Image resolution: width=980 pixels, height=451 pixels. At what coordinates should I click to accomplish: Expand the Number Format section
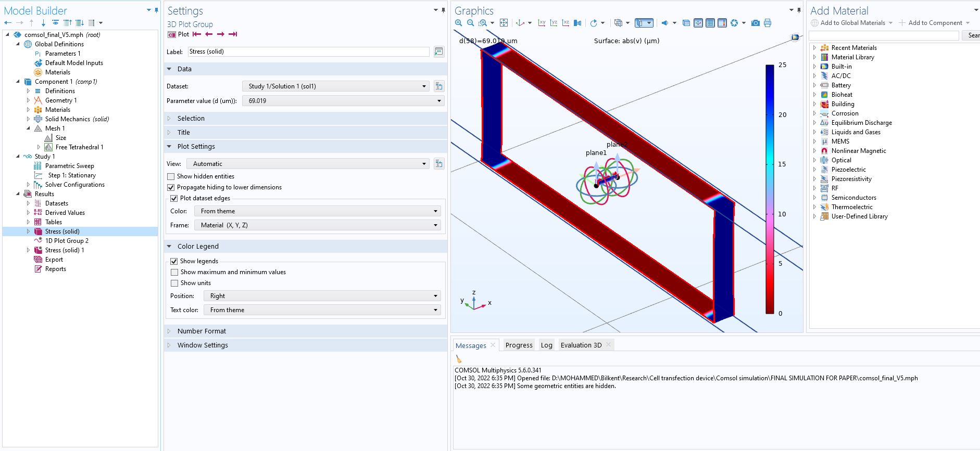(x=202, y=331)
